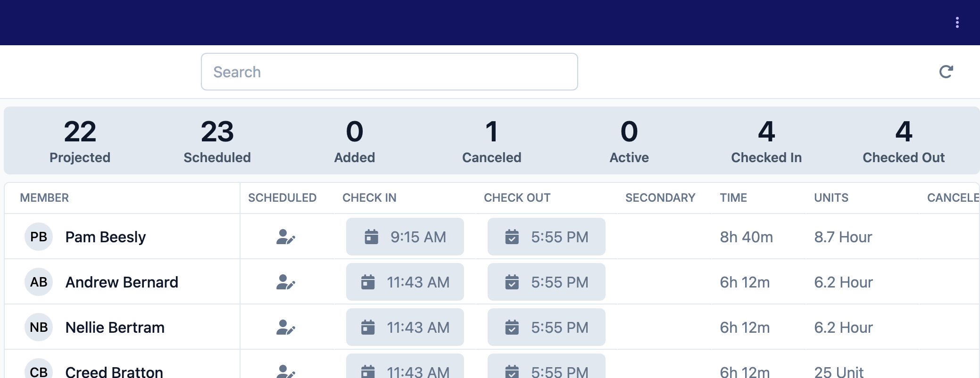The image size is (980, 378).
Task: Open Andrew Bernard's 11:43 AM check-in time
Action: pyautogui.click(x=405, y=282)
